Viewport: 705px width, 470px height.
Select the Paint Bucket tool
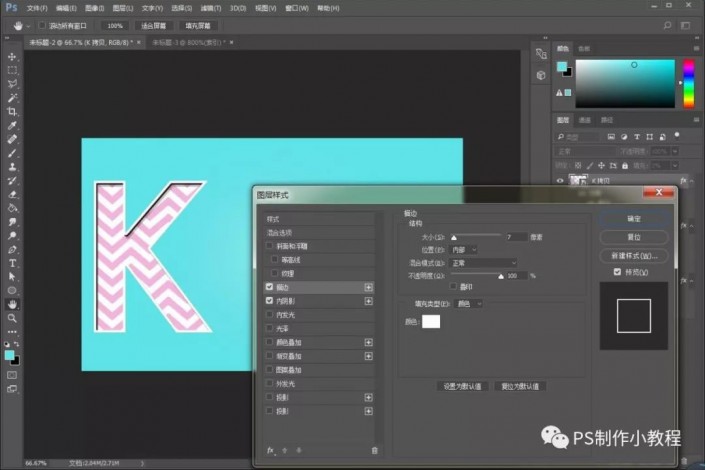tap(12, 208)
